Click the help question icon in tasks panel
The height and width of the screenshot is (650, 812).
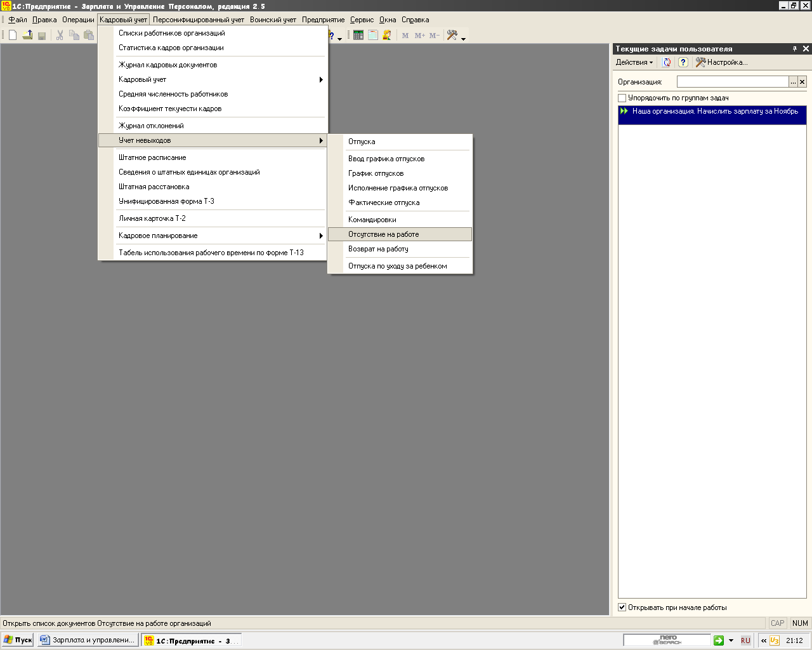tap(683, 62)
